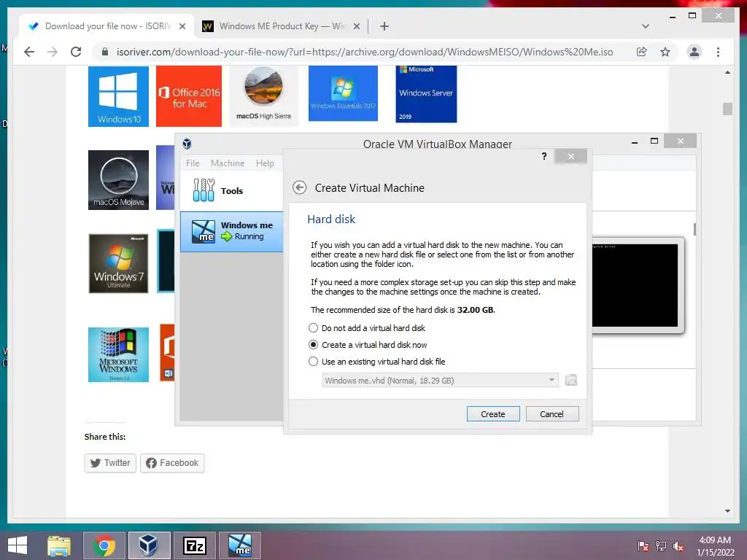Open the Help menu in VirtualBox
Image resolution: width=747 pixels, height=560 pixels.
[x=265, y=163]
